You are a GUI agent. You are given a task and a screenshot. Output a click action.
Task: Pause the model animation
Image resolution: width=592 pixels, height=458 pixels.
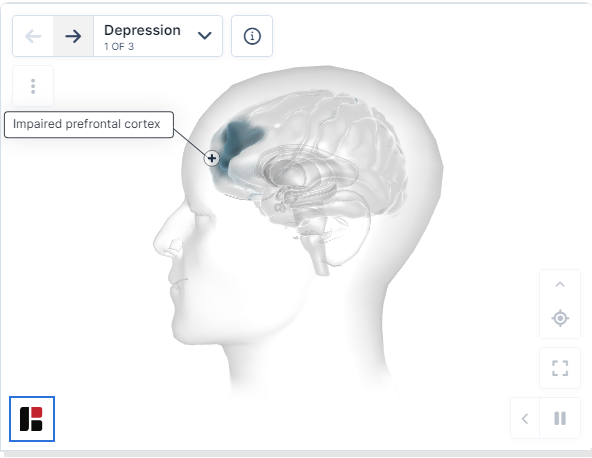(560, 418)
